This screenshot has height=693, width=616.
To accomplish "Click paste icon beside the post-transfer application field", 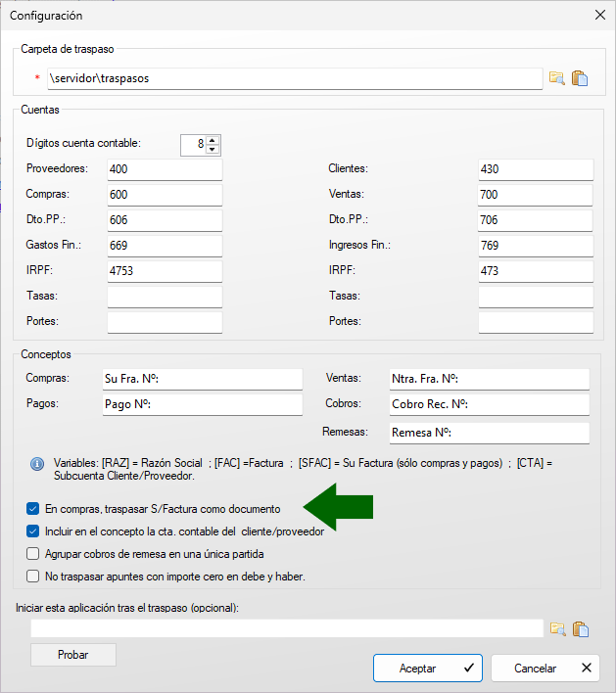I will click(580, 628).
